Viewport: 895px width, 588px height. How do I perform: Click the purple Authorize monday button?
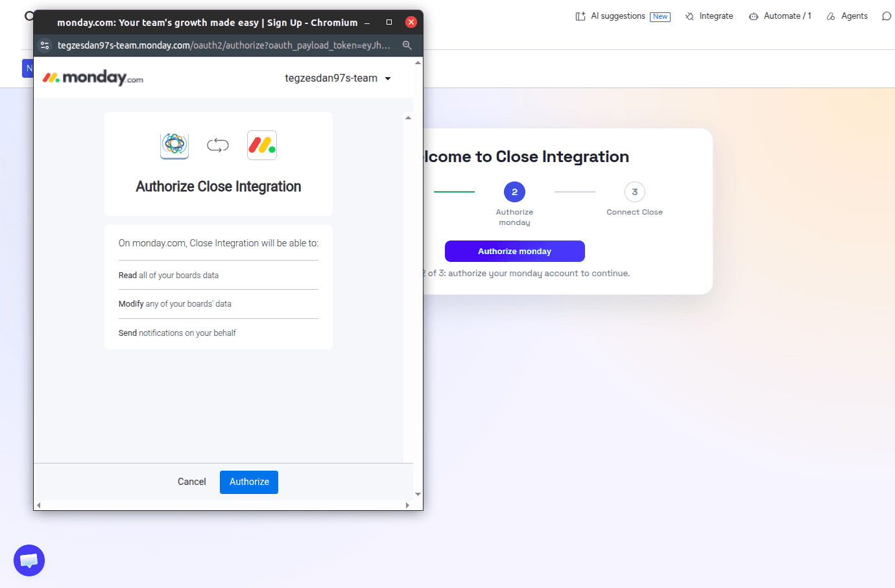click(515, 252)
